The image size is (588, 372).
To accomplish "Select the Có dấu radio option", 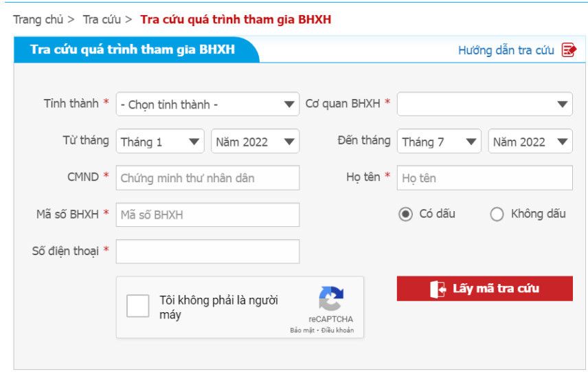I will click(405, 215).
